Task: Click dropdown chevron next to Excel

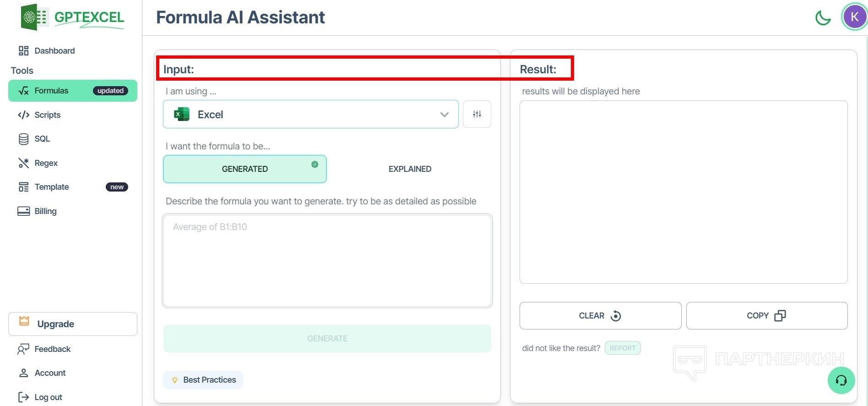Action: click(x=444, y=115)
